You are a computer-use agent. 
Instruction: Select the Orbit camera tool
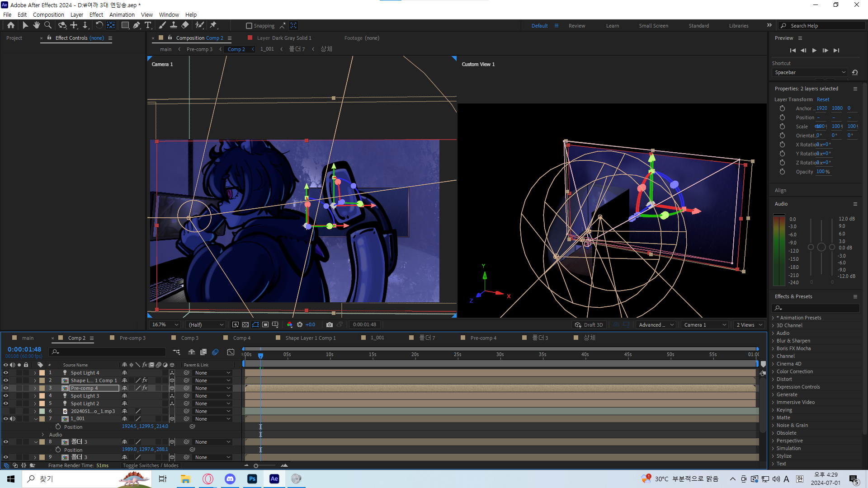point(62,25)
